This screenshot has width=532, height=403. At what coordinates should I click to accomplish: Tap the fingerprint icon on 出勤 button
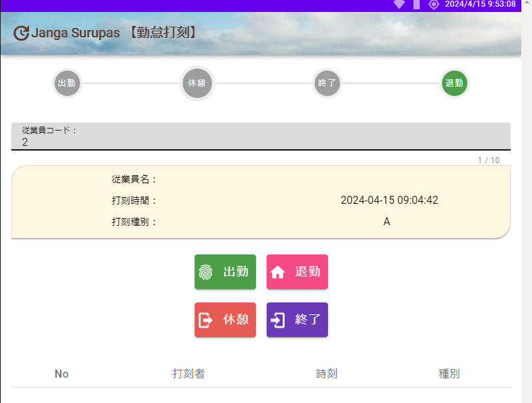point(206,272)
